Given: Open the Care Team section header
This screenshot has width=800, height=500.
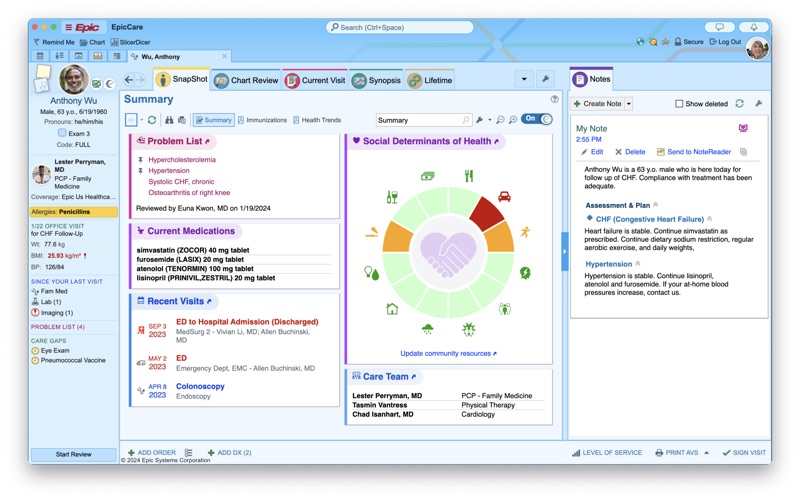Looking at the screenshot, I should [x=384, y=377].
